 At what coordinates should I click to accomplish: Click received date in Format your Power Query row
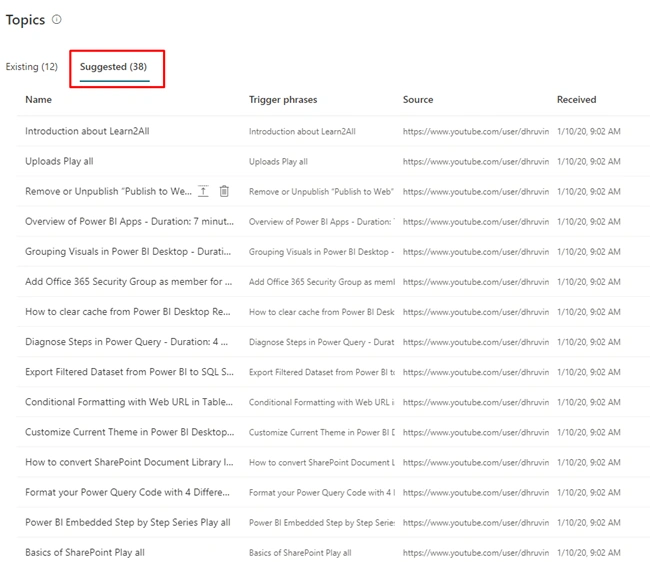coord(589,492)
